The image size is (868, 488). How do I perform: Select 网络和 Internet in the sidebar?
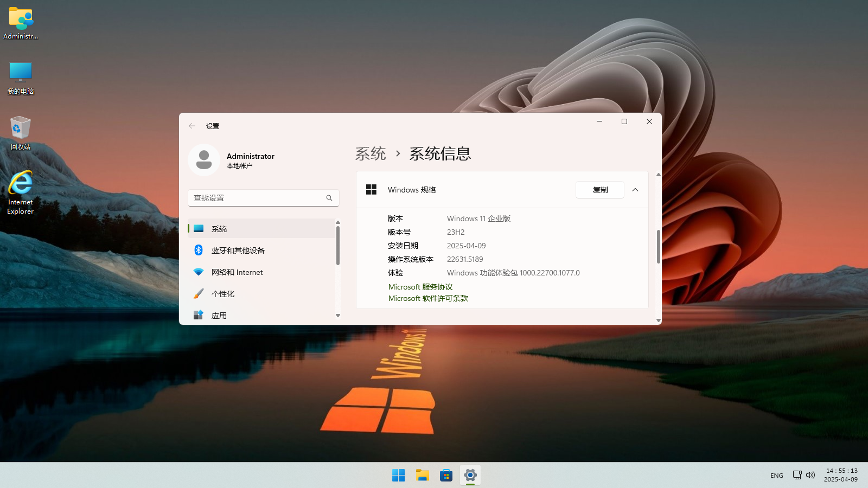261,272
